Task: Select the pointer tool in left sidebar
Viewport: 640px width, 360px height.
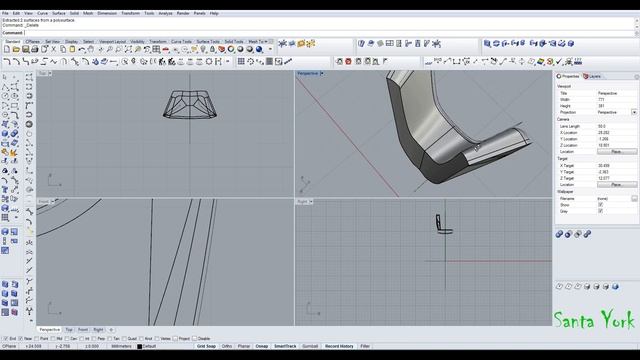Action: coord(5,77)
